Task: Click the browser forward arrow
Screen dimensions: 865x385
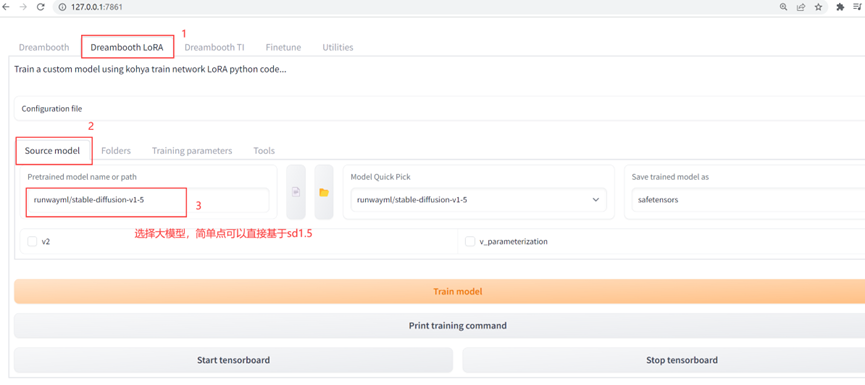Action: [23, 7]
